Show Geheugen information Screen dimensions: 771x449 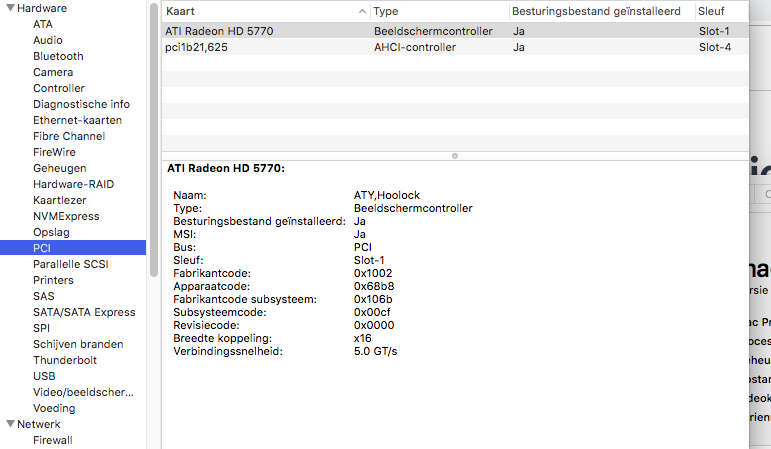point(59,168)
